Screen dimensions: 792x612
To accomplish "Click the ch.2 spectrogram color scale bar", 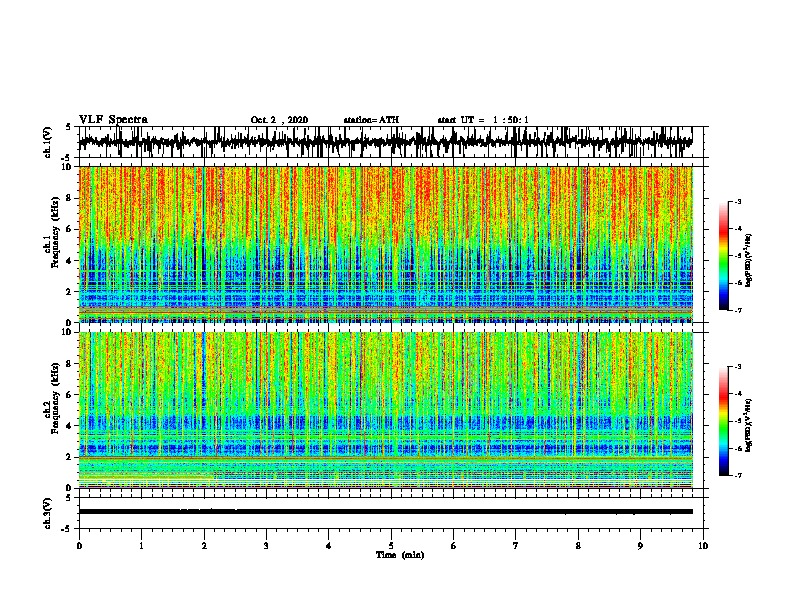I will coord(723,421).
